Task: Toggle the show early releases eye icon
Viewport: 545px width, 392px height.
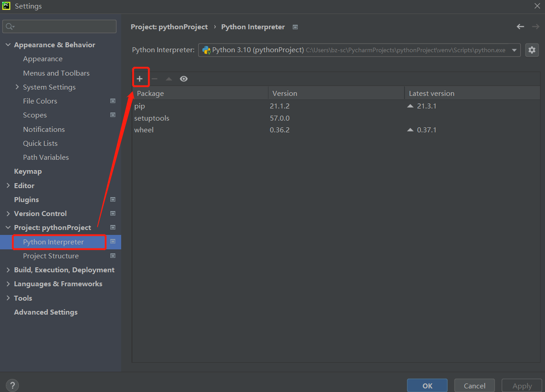Action: tap(184, 79)
